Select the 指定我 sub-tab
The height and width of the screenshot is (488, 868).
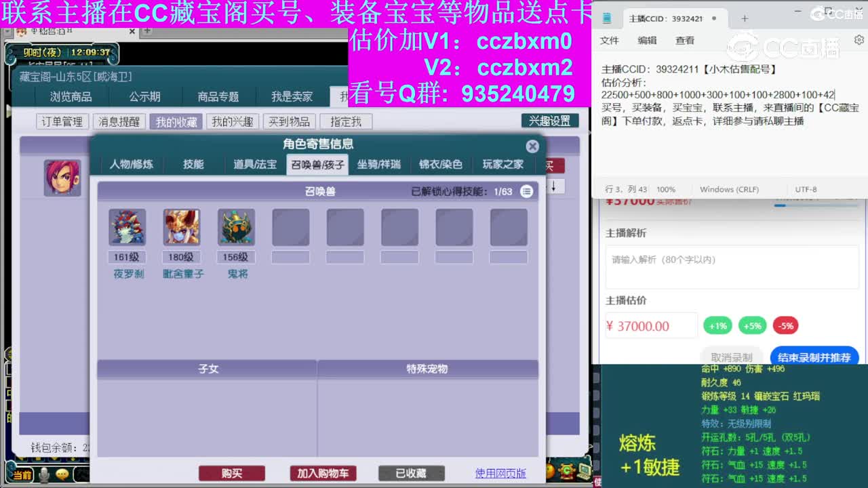click(346, 121)
